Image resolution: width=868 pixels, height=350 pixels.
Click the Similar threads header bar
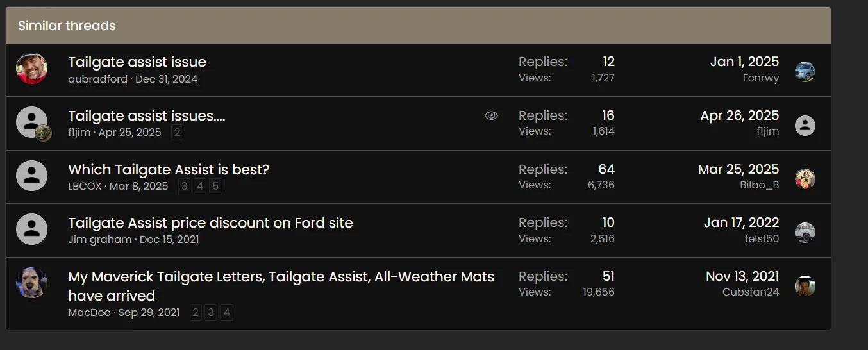418,26
